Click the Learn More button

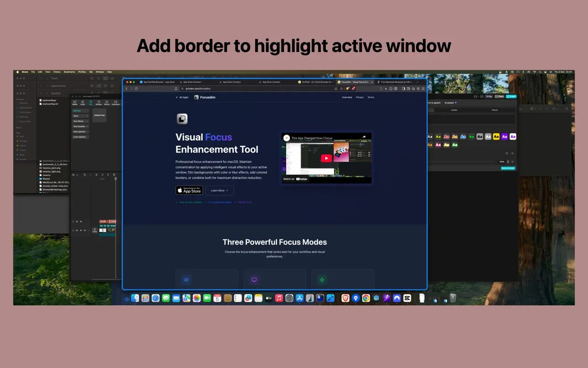(x=219, y=190)
